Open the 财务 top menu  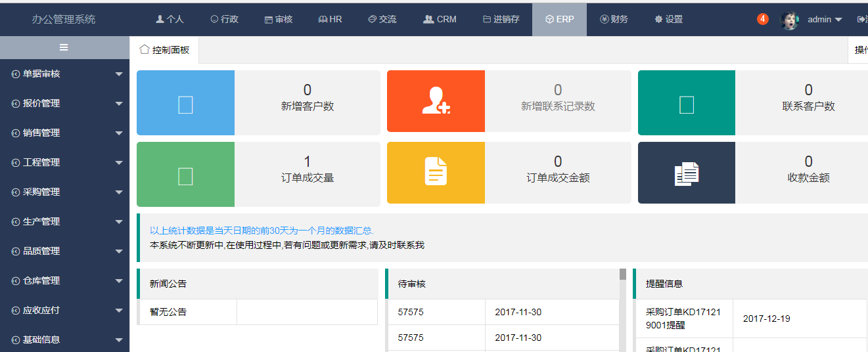tap(614, 19)
